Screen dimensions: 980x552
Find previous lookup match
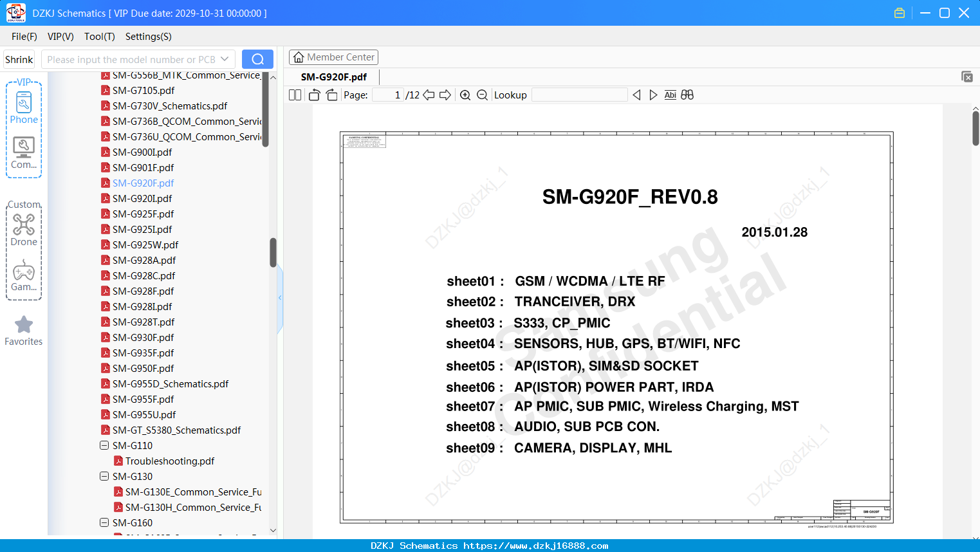(x=636, y=95)
